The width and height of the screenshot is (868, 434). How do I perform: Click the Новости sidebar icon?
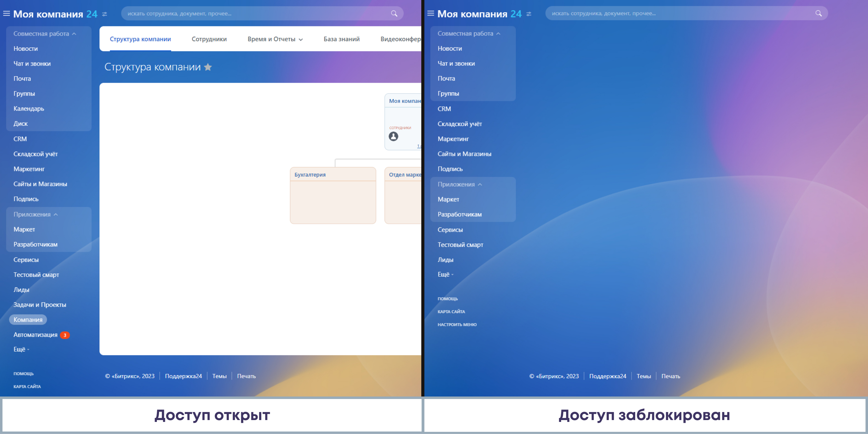(25, 48)
